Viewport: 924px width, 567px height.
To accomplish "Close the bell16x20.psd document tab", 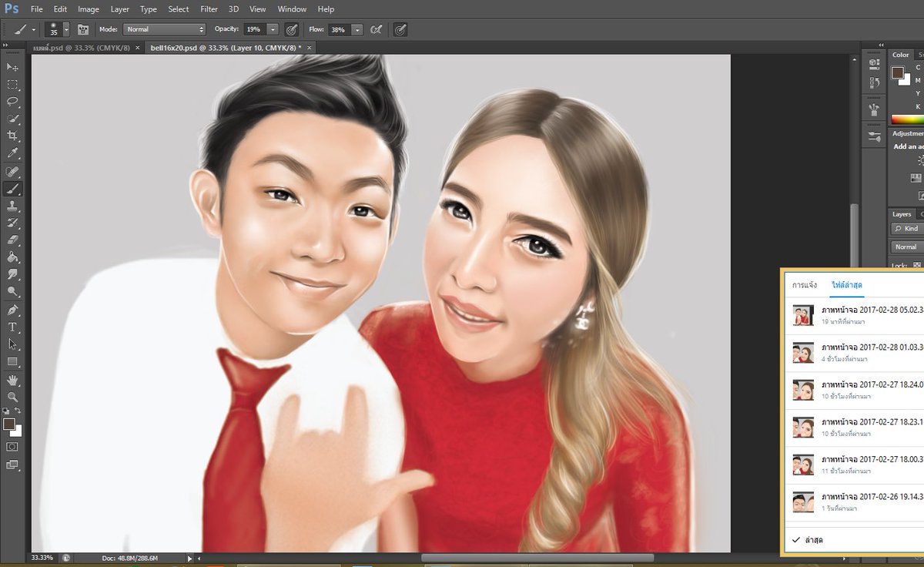I will tap(310, 48).
